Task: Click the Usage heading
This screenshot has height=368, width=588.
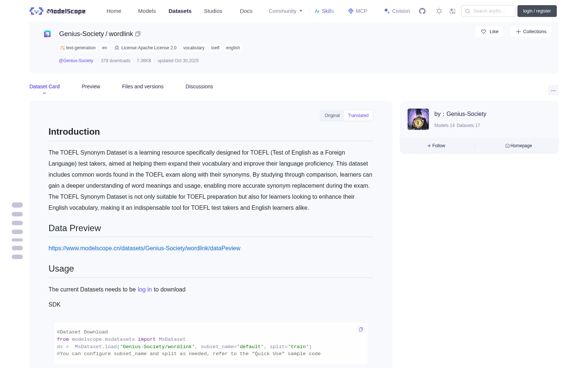Action: click(61, 269)
